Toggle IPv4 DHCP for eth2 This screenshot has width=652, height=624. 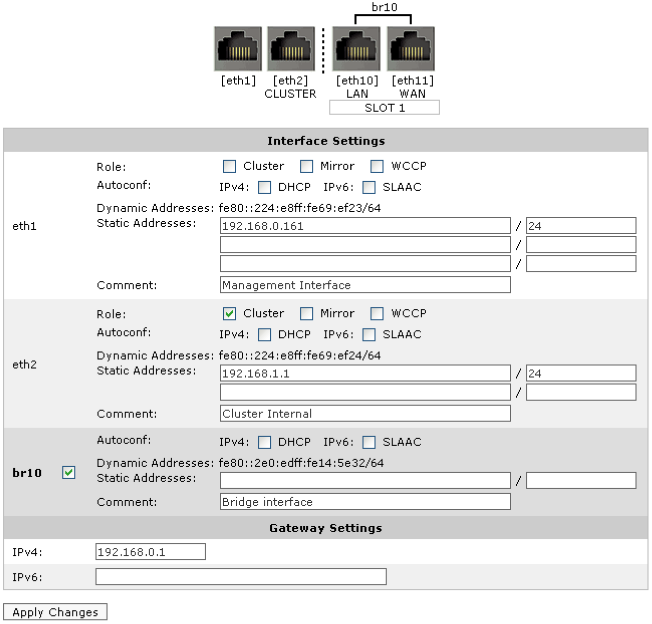264,335
